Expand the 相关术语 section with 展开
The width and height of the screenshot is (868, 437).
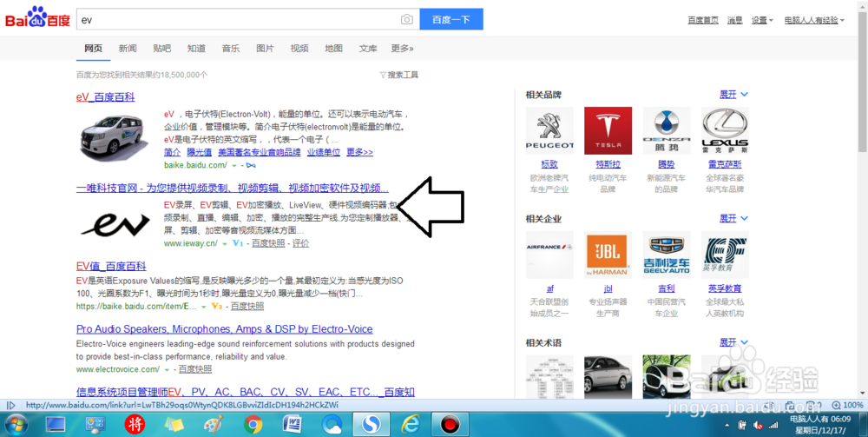coord(733,343)
